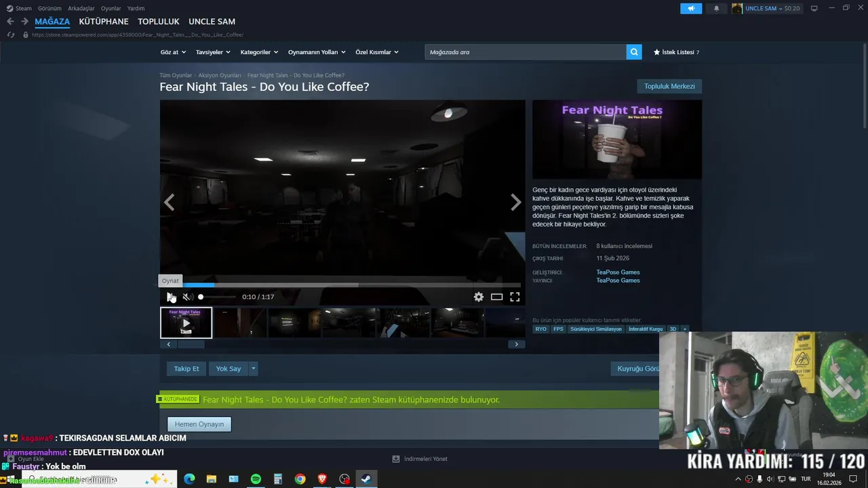Viewport: 868px width, 488px height.
Task: Open the dropdown arrow beside Yok Say
Action: (x=253, y=369)
